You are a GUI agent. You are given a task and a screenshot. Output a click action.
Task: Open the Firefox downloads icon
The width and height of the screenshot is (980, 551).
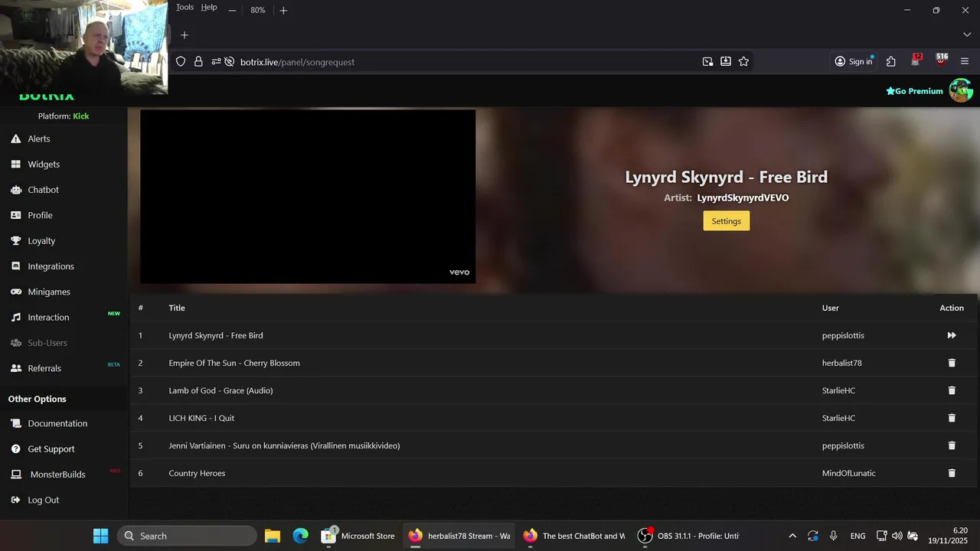point(725,62)
